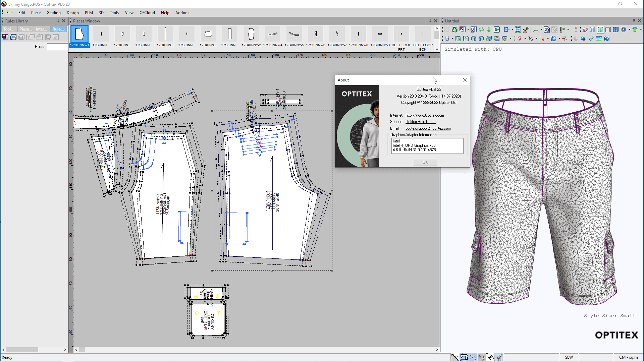This screenshot has height=362, width=644.
Task: Toggle the diagonal red dots snap icon
Action: pos(473,357)
